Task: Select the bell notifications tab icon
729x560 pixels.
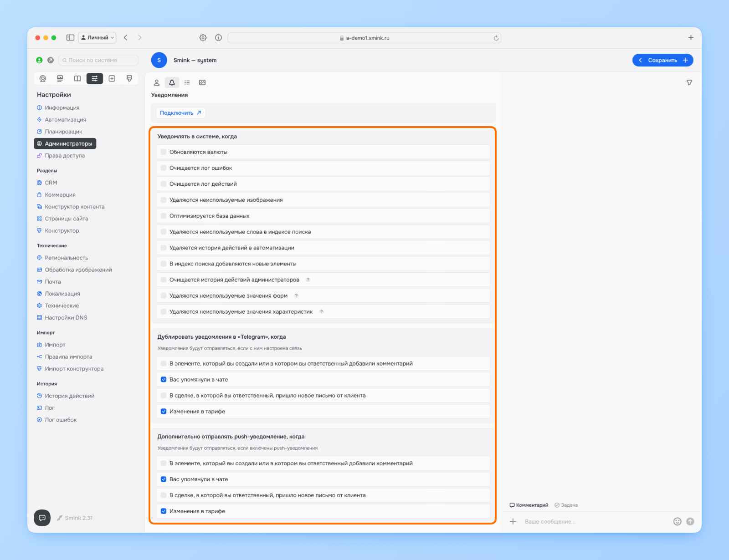Action: pyautogui.click(x=172, y=82)
